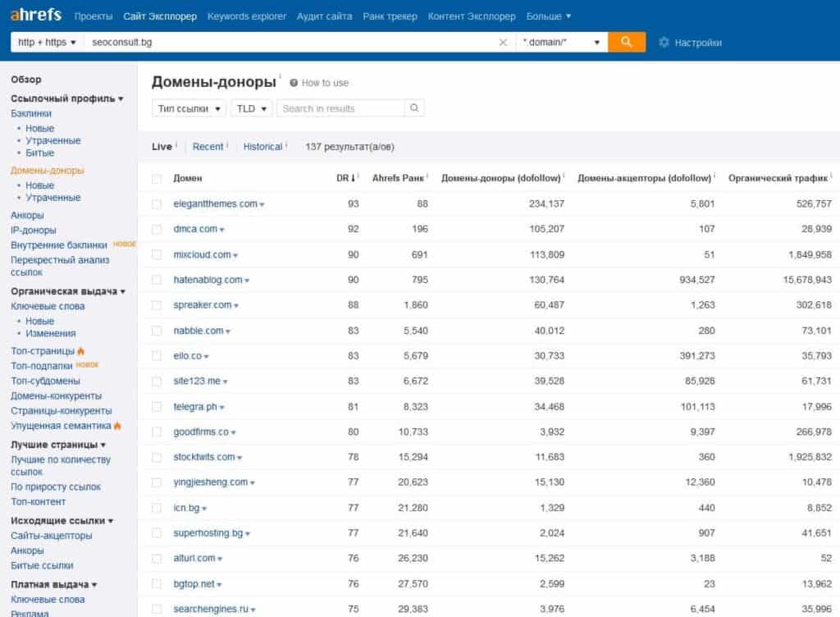Open Keywords explorer in top navigation

pyautogui.click(x=246, y=16)
